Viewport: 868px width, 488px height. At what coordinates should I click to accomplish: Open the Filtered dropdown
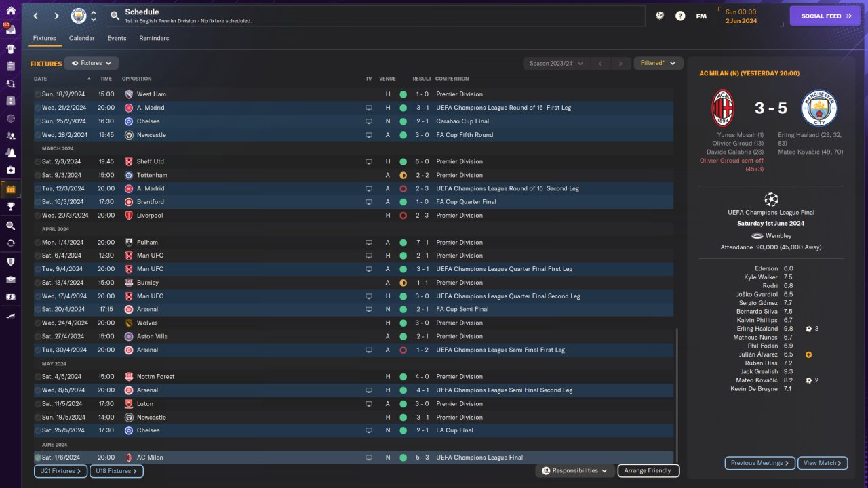(658, 63)
